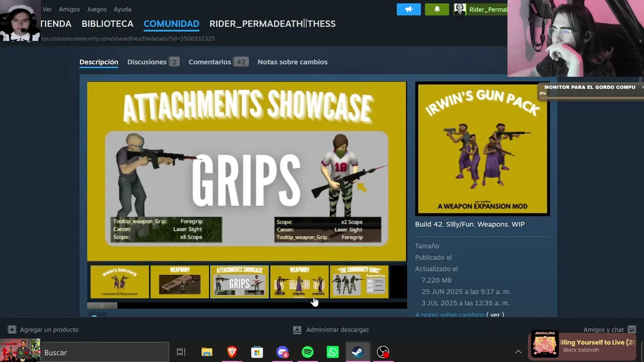Click the 3 JUL 2025 update date
The width and height of the screenshot is (644, 362).
pos(465,303)
